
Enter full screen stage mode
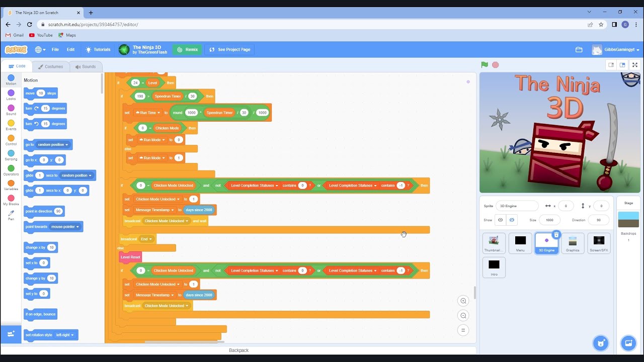(635, 65)
